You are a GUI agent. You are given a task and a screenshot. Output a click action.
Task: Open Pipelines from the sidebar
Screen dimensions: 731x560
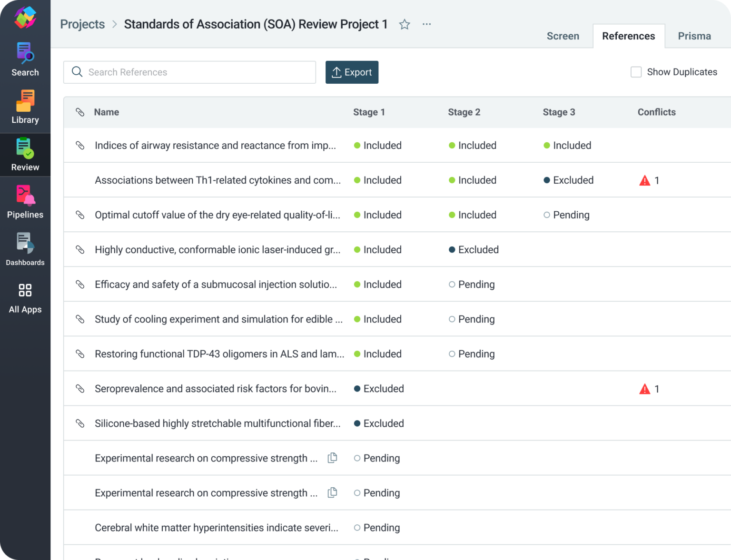[x=25, y=202]
